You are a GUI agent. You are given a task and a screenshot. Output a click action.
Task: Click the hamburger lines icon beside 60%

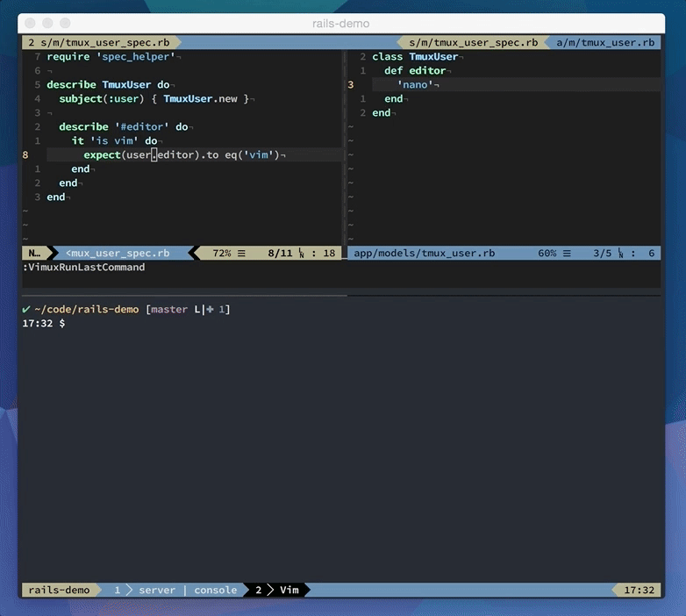tap(567, 254)
